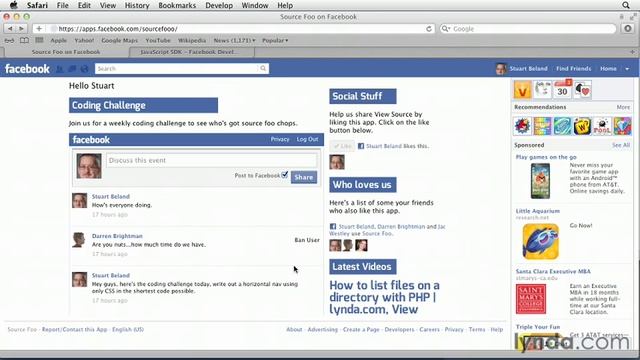Switch to JavaScript SDK Facebook tab
The image size is (640, 360).
click(x=191, y=52)
